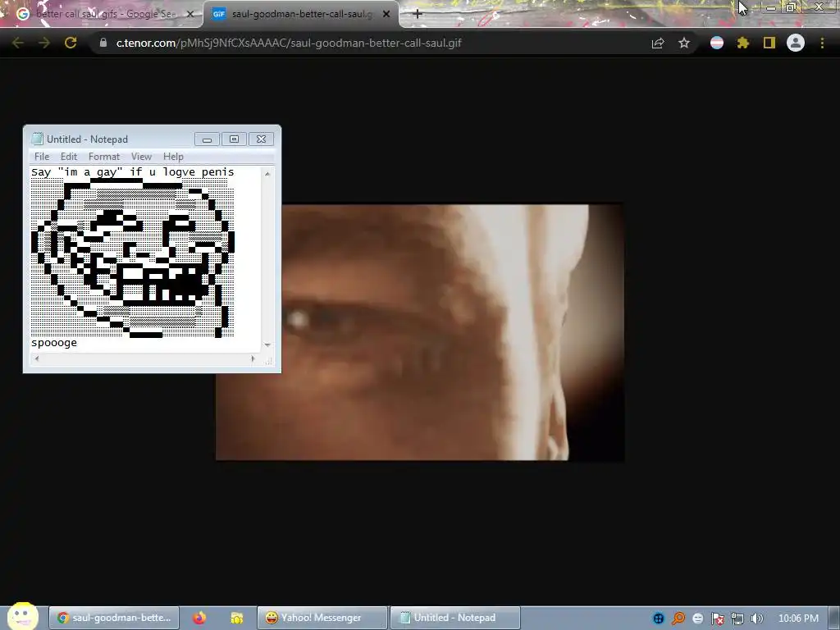Screen dimensions: 840x630
Task: Toggle Chrome side panel icon
Action: pyautogui.click(x=769, y=43)
